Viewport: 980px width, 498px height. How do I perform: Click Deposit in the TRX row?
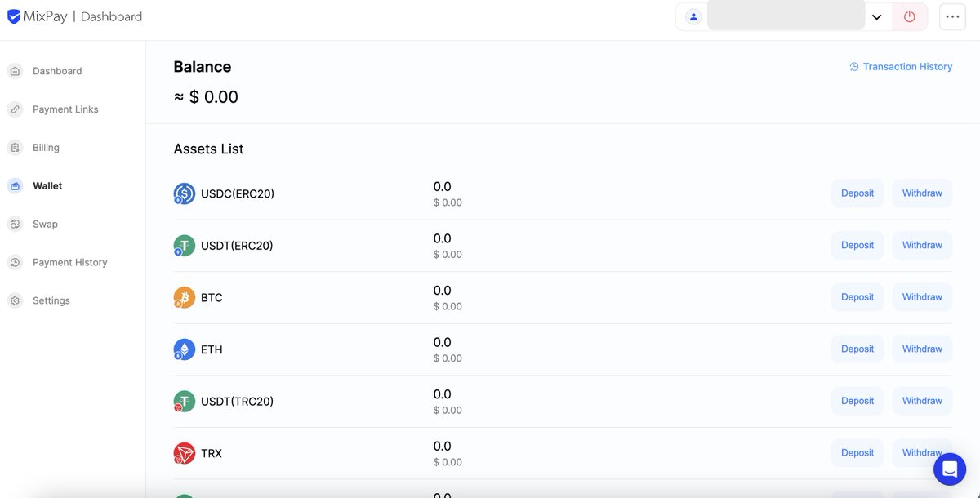click(x=857, y=452)
